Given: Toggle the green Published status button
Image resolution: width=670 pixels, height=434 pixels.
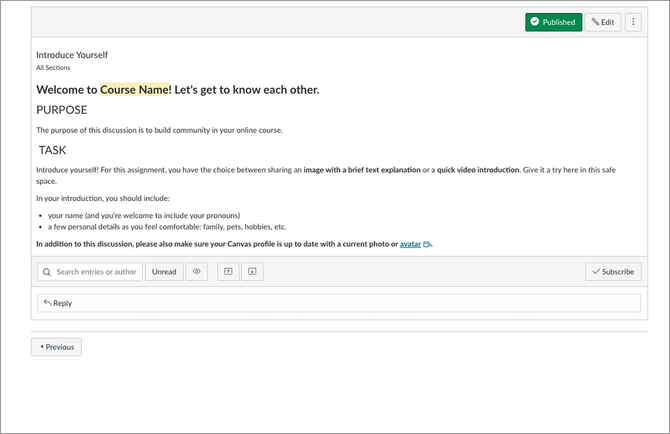Looking at the screenshot, I should (x=553, y=22).
